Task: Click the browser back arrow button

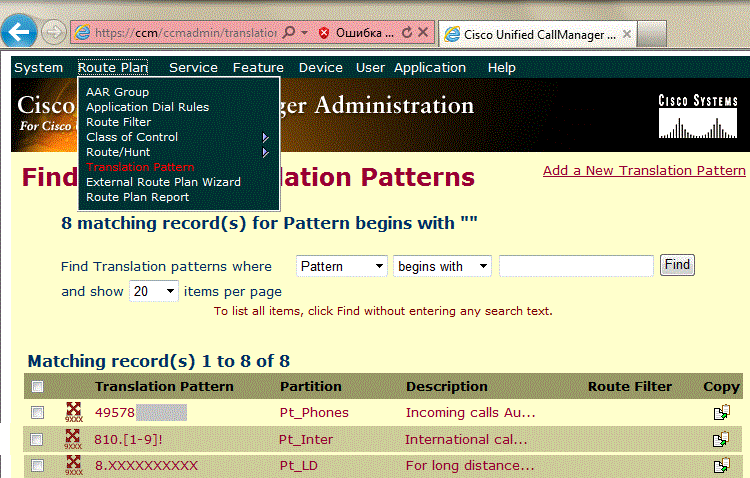Action: point(18,32)
